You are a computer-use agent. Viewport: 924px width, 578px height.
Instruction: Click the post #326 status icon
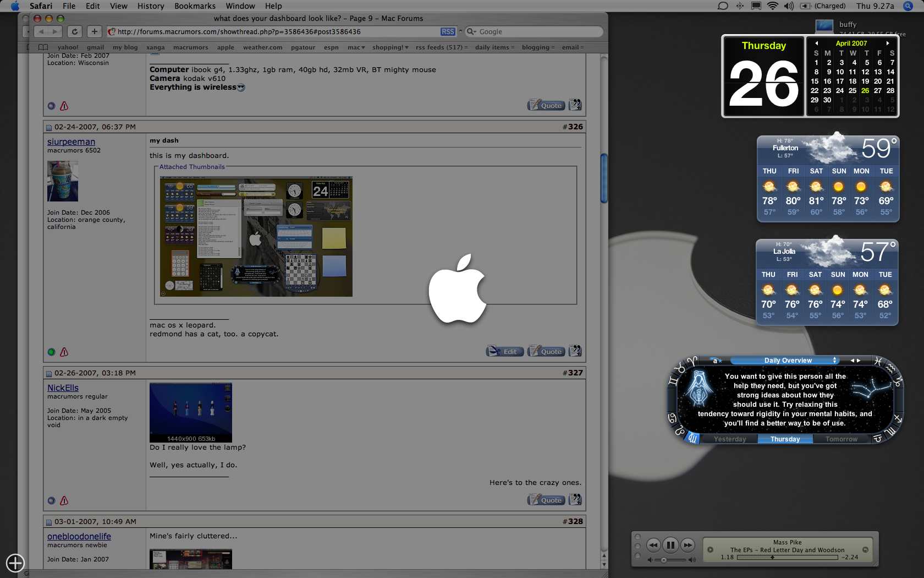[51, 352]
